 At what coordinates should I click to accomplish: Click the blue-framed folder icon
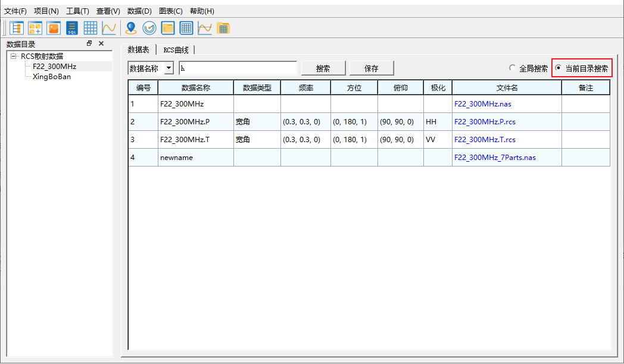click(168, 28)
